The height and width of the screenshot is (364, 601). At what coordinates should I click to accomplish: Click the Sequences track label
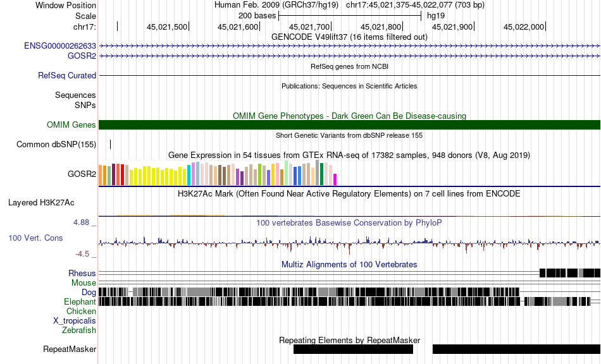[x=75, y=95]
